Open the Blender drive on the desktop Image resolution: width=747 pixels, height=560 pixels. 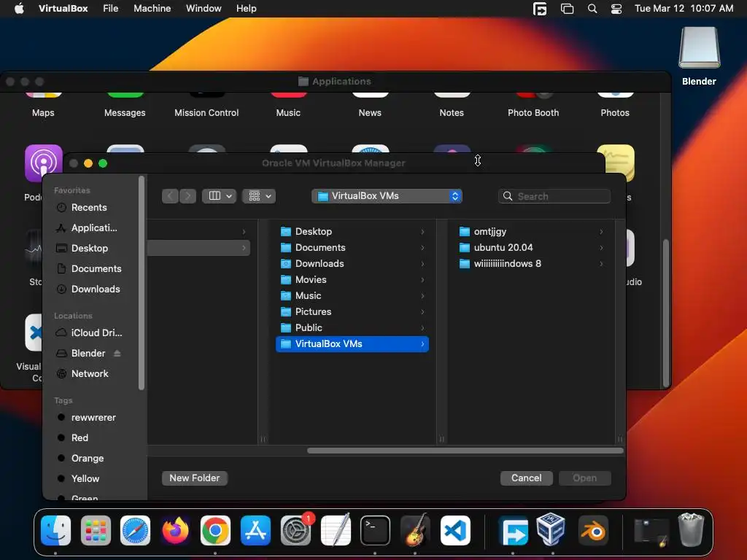coord(699,47)
